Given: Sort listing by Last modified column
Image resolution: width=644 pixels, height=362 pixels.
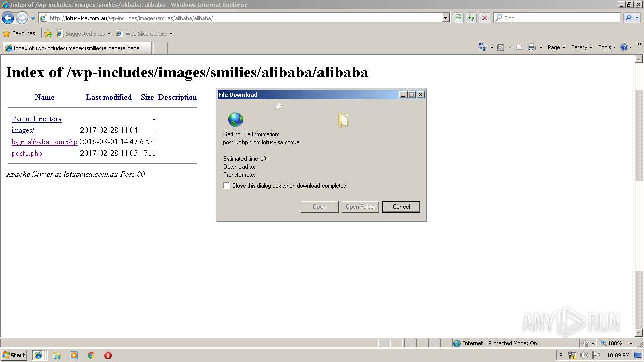Looking at the screenshot, I should point(109,97).
